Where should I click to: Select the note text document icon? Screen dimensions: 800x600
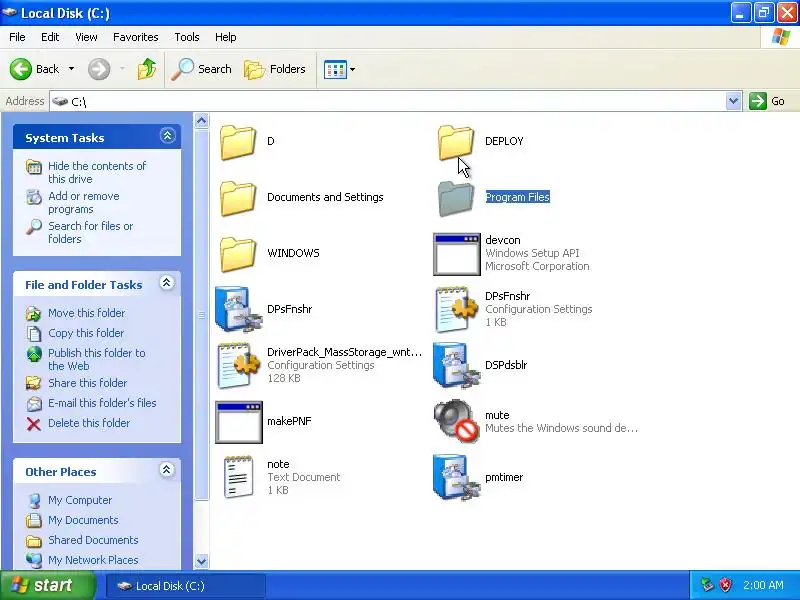pyautogui.click(x=239, y=477)
